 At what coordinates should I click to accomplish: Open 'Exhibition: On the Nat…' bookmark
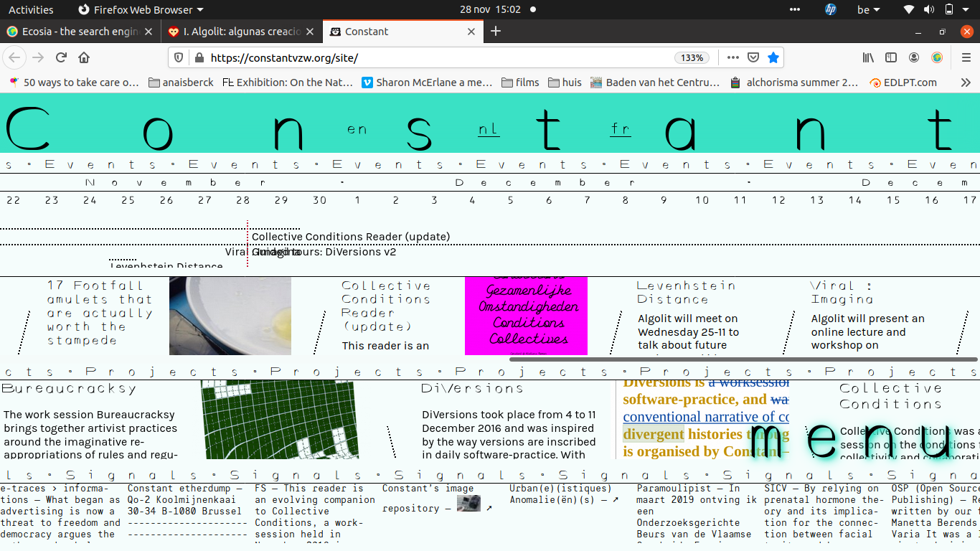pyautogui.click(x=288, y=83)
